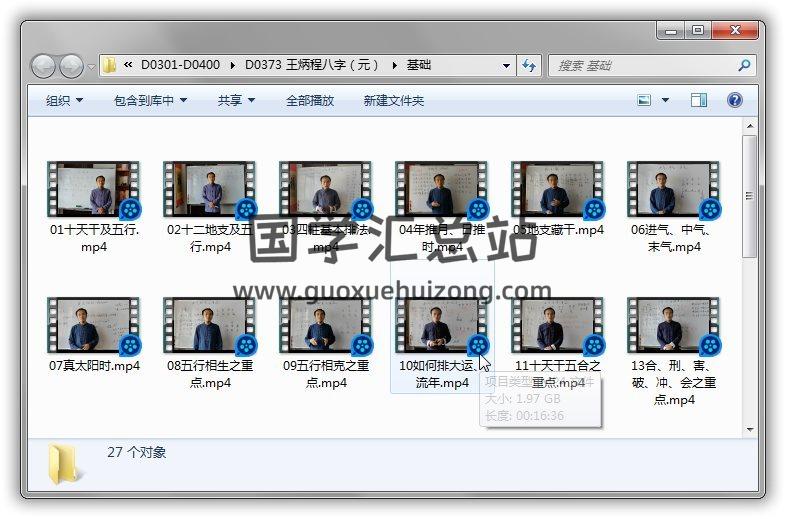The width and height of the screenshot is (786, 519).
Task: Open the 包含到库中 menu
Action: (150, 100)
